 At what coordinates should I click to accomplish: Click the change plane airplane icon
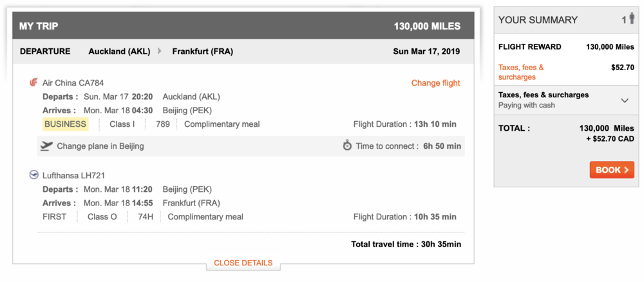coord(46,146)
